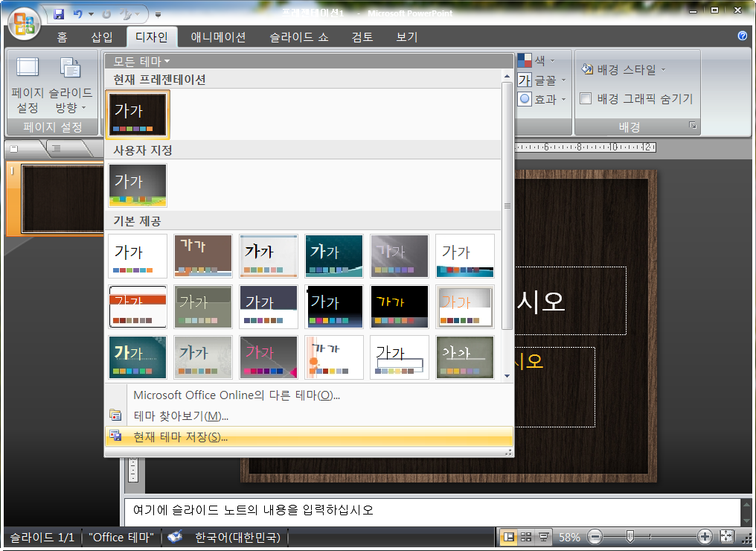Apply the black theme with yellow text
This screenshot has width=756, height=551.
(x=400, y=307)
